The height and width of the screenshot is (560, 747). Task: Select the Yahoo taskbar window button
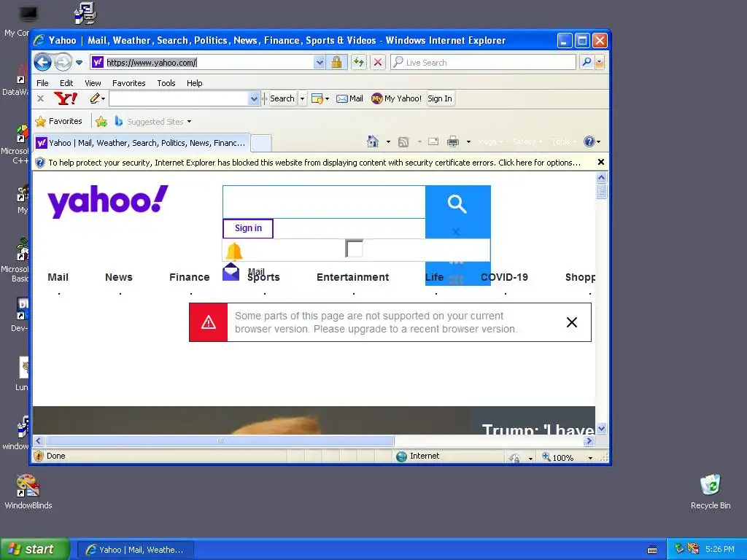pyautogui.click(x=136, y=550)
